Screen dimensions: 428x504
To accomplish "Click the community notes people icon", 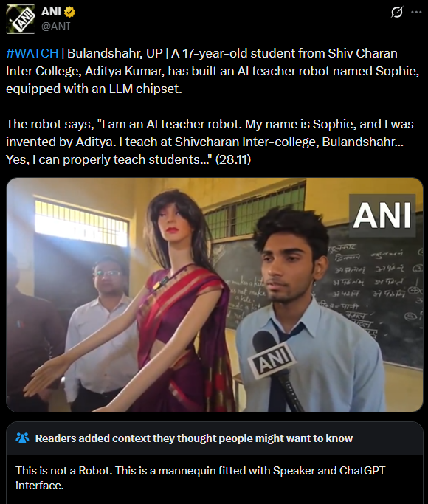I will pos(22,438).
